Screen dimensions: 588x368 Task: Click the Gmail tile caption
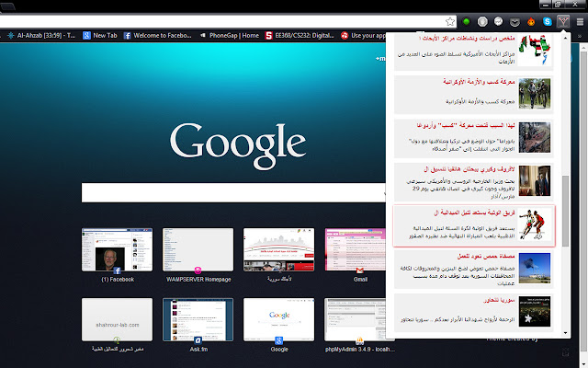coord(360,280)
